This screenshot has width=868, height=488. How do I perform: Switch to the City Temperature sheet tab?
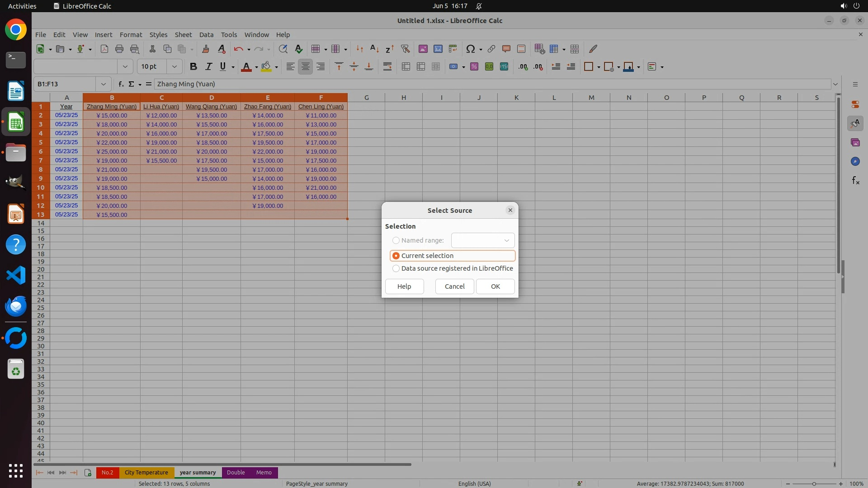[146, 473]
